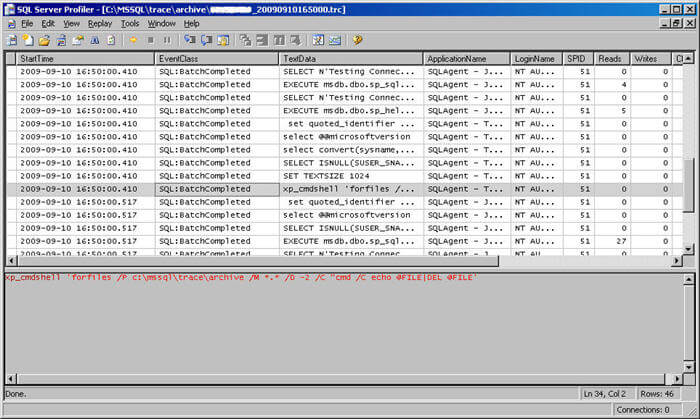Click the New Template toolbar icon
This screenshot has width=700, height=419.
coord(28,41)
